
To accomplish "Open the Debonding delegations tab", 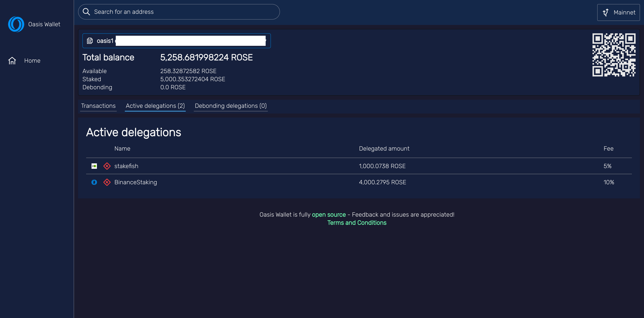I will click(230, 106).
